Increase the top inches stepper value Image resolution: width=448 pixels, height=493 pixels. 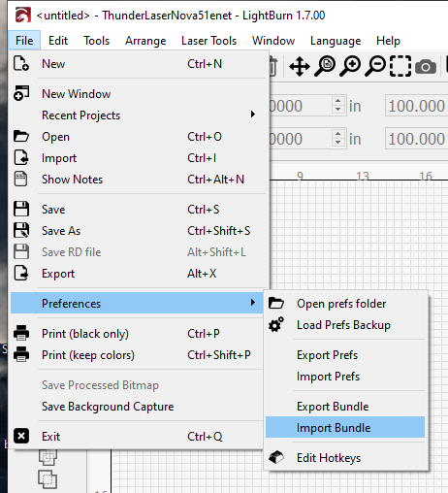pos(338,101)
